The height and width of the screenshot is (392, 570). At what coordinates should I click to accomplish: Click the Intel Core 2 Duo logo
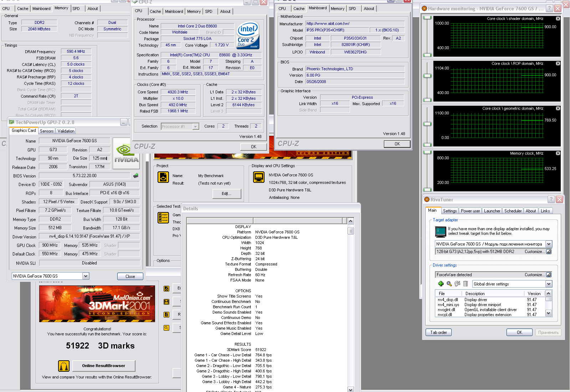pos(248,36)
